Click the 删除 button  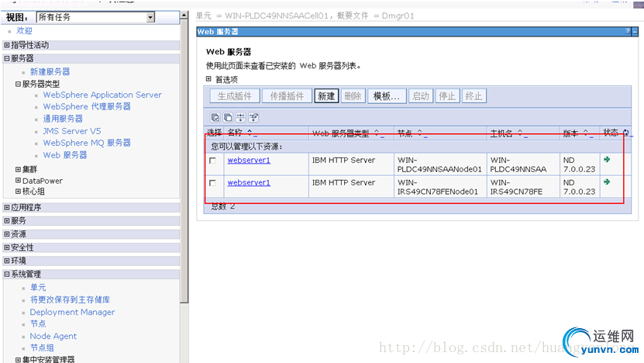pyautogui.click(x=353, y=96)
